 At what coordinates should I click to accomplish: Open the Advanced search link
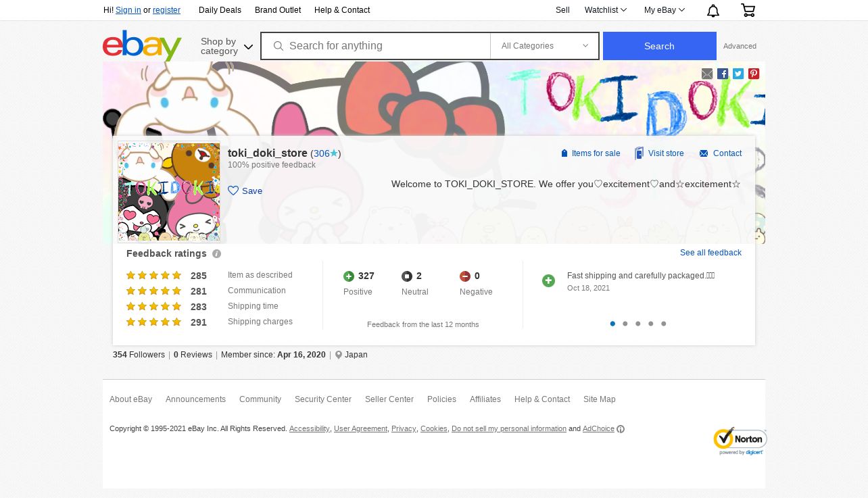[740, 46]
